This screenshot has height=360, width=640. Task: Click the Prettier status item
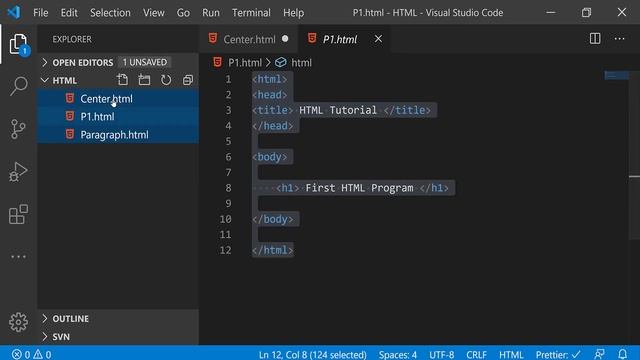[558, 354]
